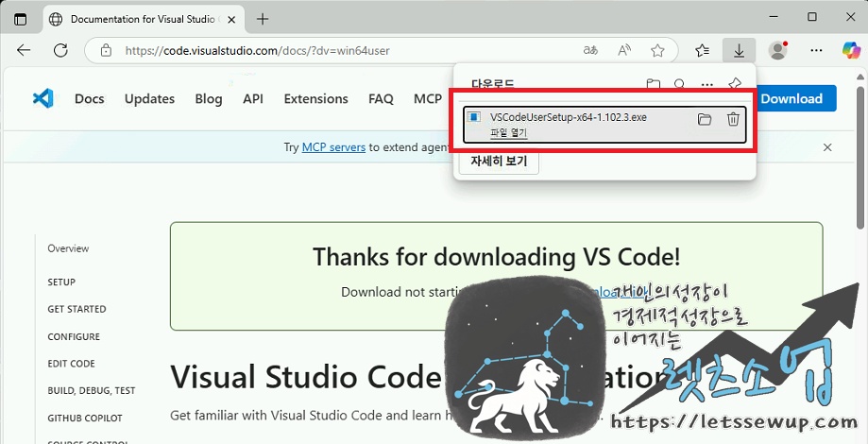
Task: Expand EDIT CODE section in sidebar
Action: tap(72, 364)
